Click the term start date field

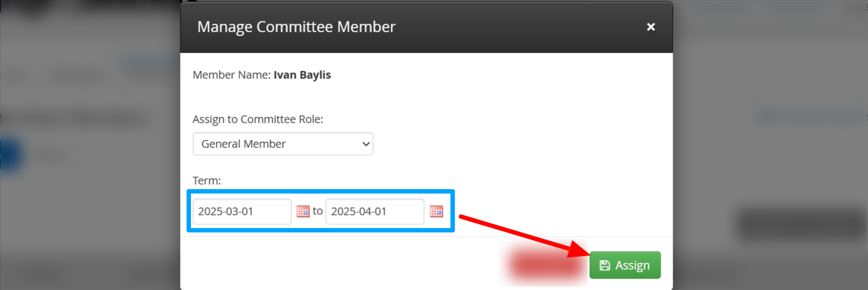(241, 212)
